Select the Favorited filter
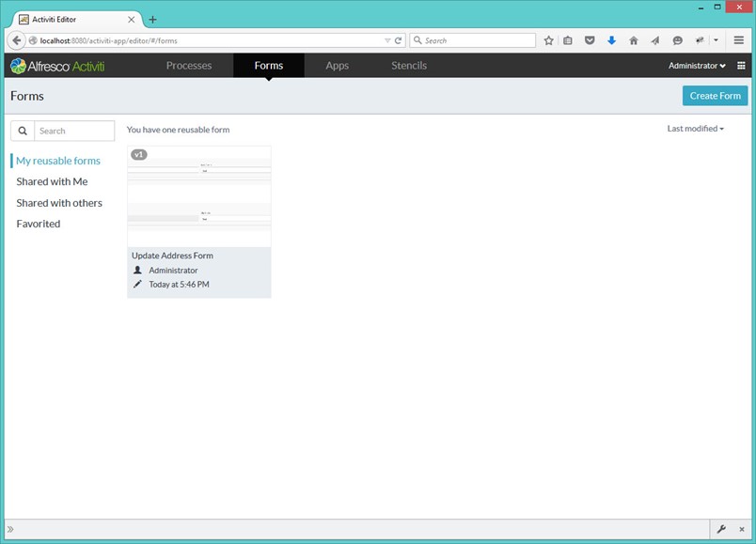Image resolution: width=756 pixels, height=544 pixels. point(38,224)
